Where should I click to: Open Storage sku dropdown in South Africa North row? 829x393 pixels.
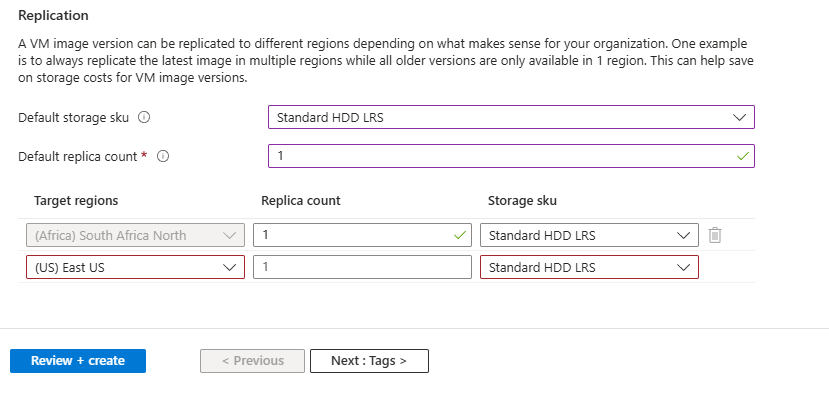pyautogui.click(x=589, y=235)
